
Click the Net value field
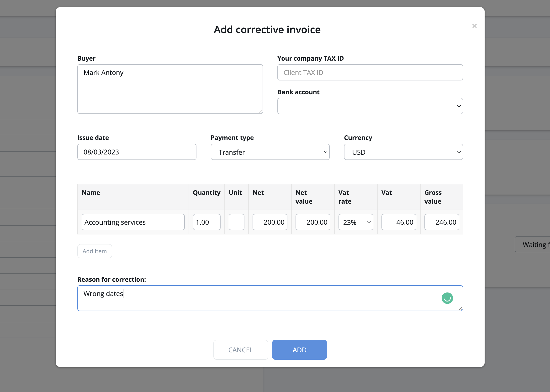click(312, 222)
